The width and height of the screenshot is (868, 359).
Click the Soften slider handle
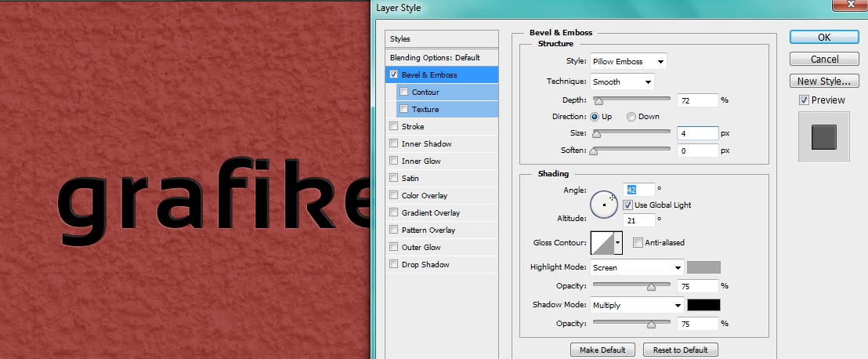594,150
